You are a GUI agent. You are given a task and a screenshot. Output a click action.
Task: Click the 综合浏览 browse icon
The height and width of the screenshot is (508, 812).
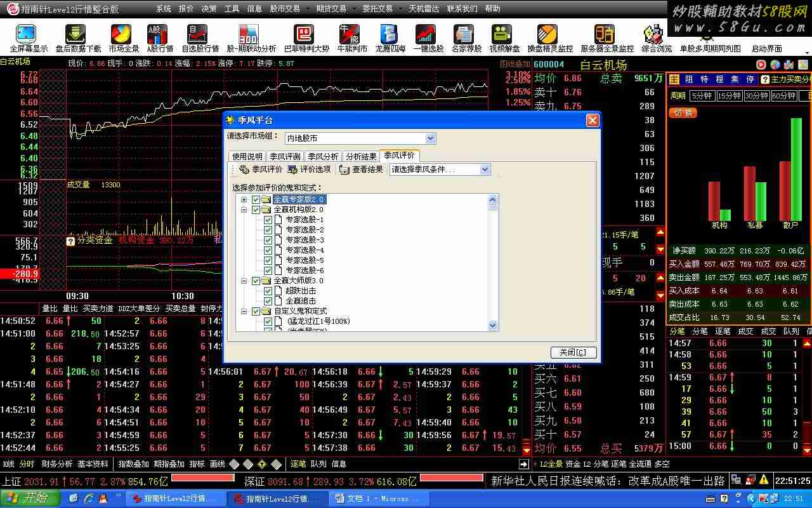[x=653, y=36]
